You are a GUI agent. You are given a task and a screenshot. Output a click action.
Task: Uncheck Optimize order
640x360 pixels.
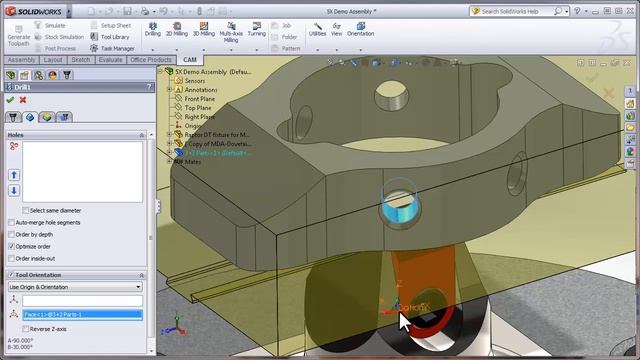pos(11,247)
